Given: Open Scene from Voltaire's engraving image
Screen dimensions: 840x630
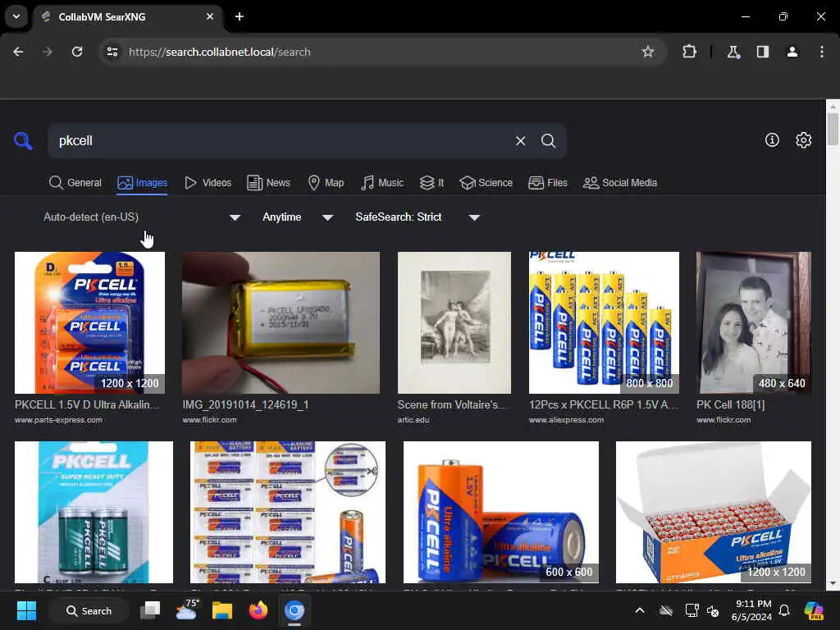Looking at the screenshot, I should pos(454,322).
